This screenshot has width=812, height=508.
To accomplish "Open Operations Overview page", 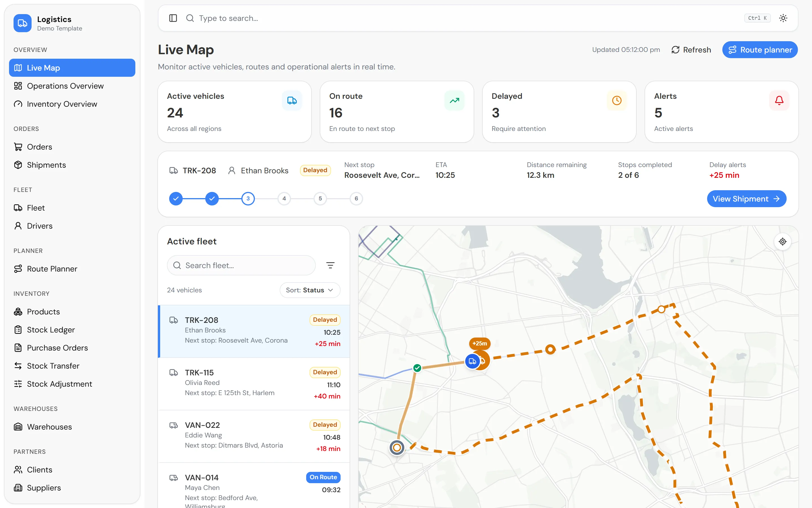I will point(72,86).
